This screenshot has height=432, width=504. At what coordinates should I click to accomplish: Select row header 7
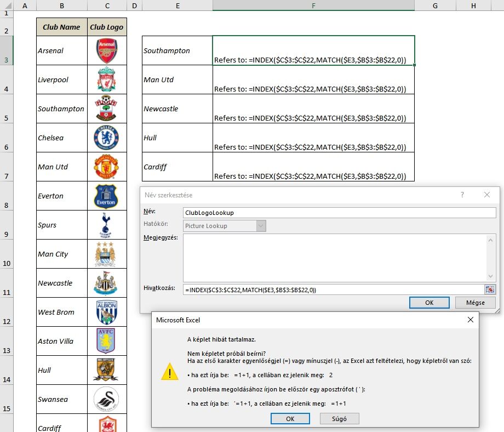pos(7,167)
